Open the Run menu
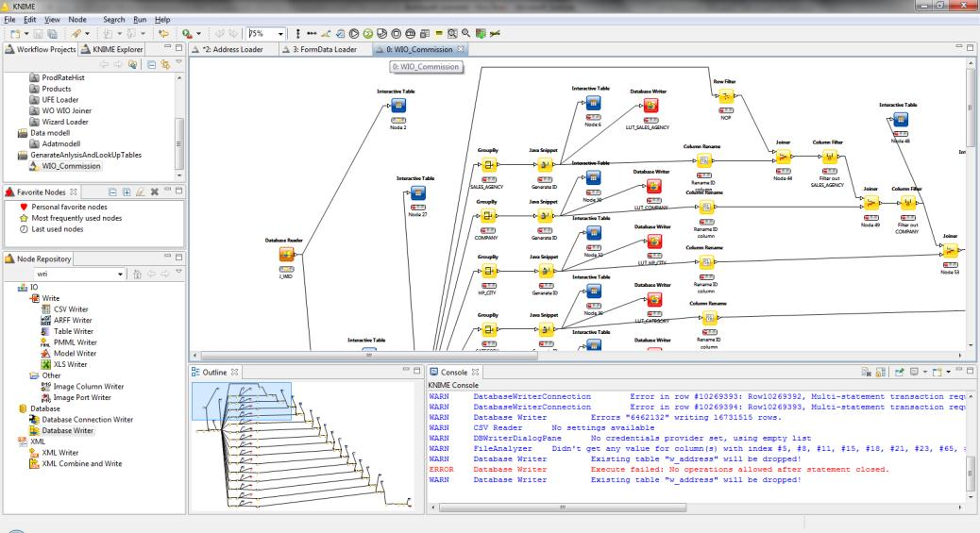The width and height of the screenshot is (980, 533). (x=140, y=20)
